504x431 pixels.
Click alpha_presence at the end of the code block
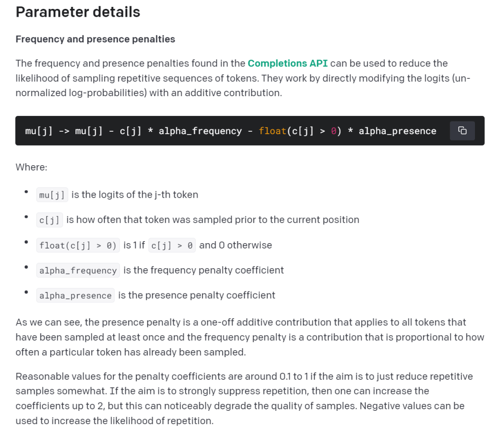click(x=397, y=131)
